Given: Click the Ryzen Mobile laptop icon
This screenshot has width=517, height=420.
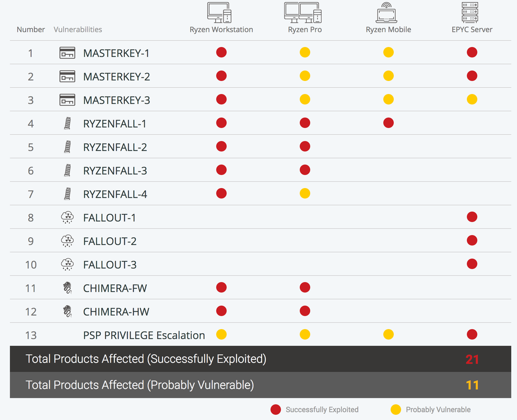Looking at the screenshot, I should 386,13.
